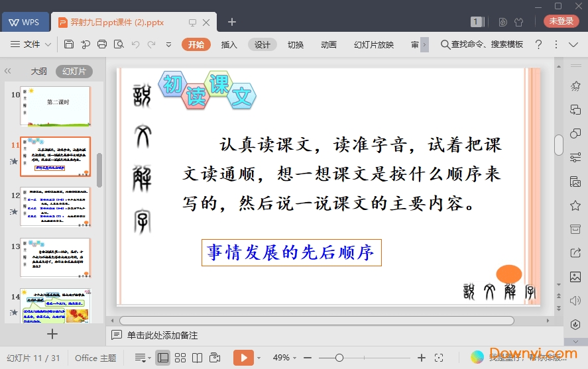This screenshot has width=588, height=369.
Task: Open the picture icon in right sidebar
Action: tap(575, 277)
